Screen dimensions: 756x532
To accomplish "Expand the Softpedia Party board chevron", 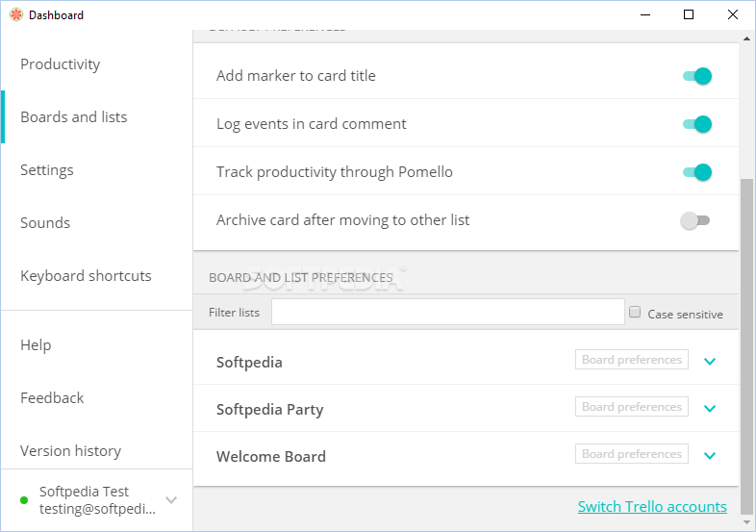I will 710,408.
